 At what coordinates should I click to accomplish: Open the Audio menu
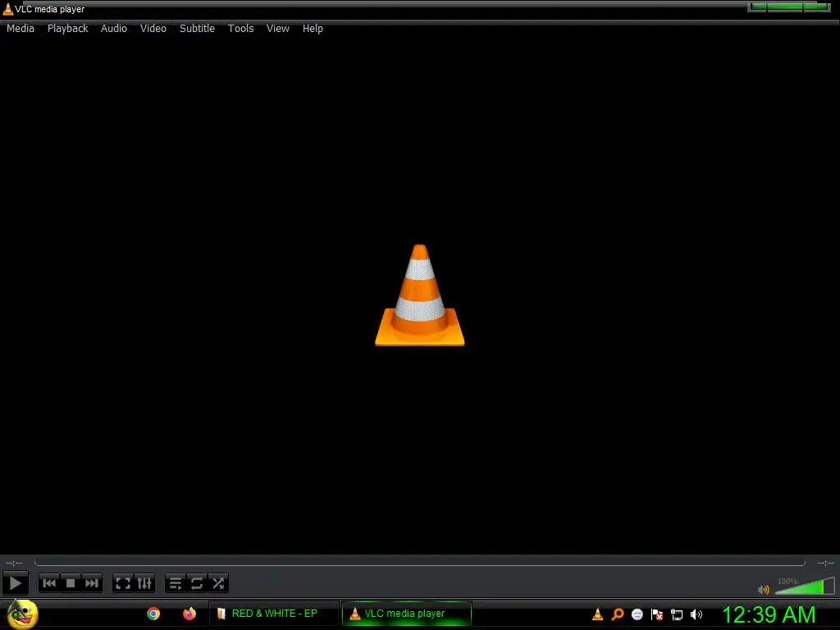coord(114,29)
